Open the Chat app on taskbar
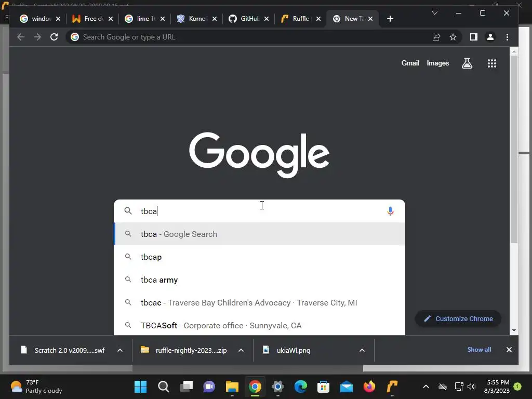Screen dimensions: 532x399 [209, 387]
